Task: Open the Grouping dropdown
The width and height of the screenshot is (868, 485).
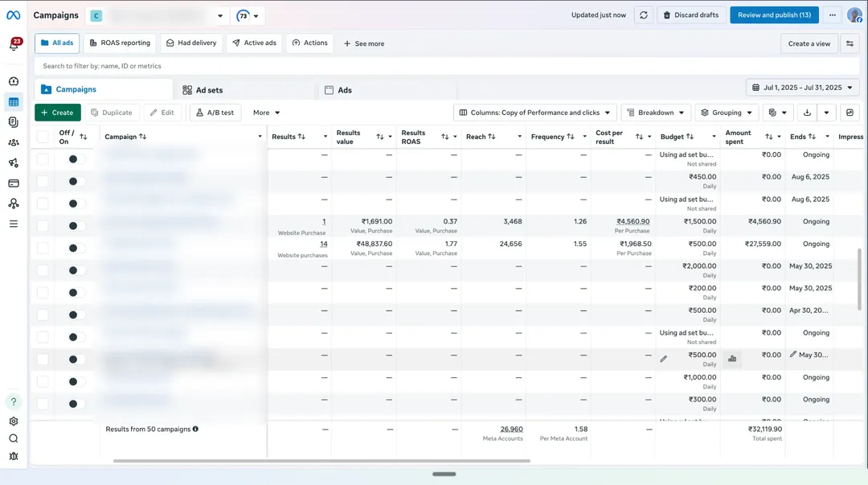Action: [727, 113]
